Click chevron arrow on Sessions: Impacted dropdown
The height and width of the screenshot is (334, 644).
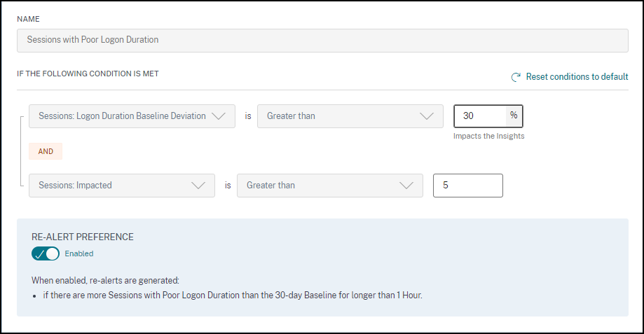pyautogui.click(x=198, y=186)
